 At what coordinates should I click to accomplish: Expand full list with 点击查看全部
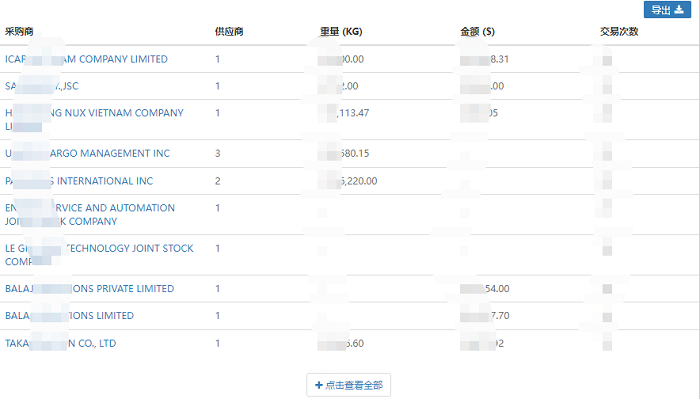click(348, 385)
